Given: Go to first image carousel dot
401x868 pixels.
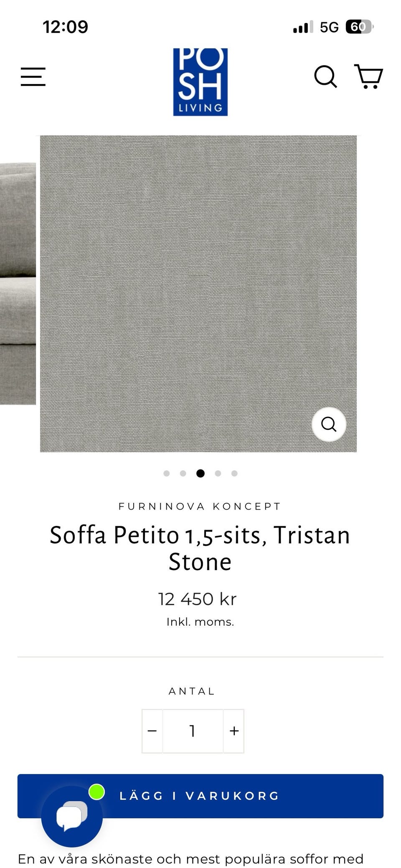Looking at the screenshot, I should click(x=167, y=473).
